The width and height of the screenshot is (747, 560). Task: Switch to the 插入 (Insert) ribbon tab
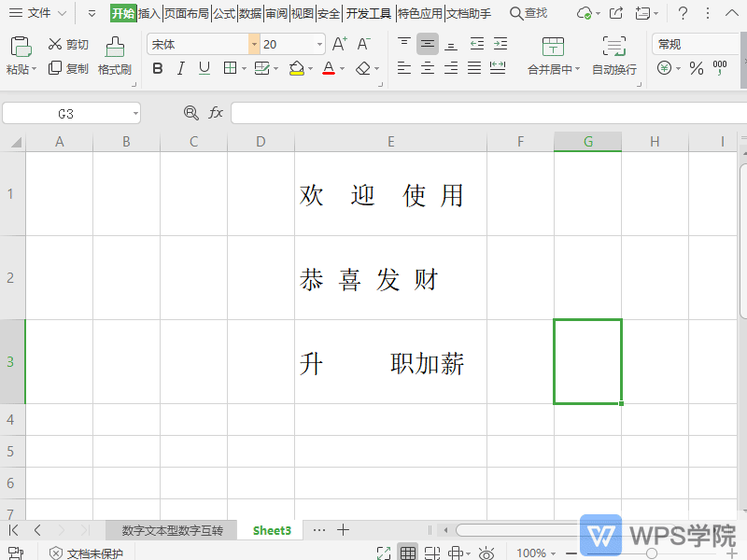tap(149, 13)
